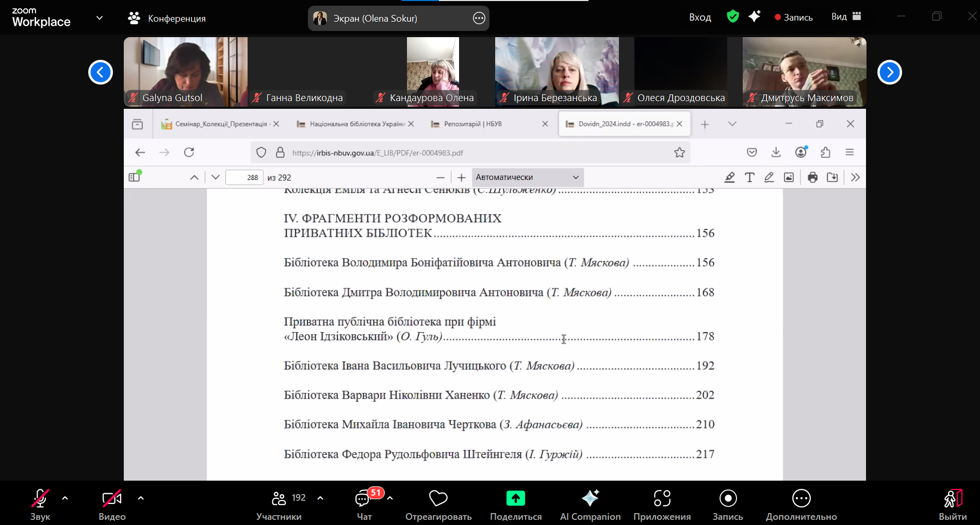
Task: Open the React heart icon
Action: [x=438, y=498]
